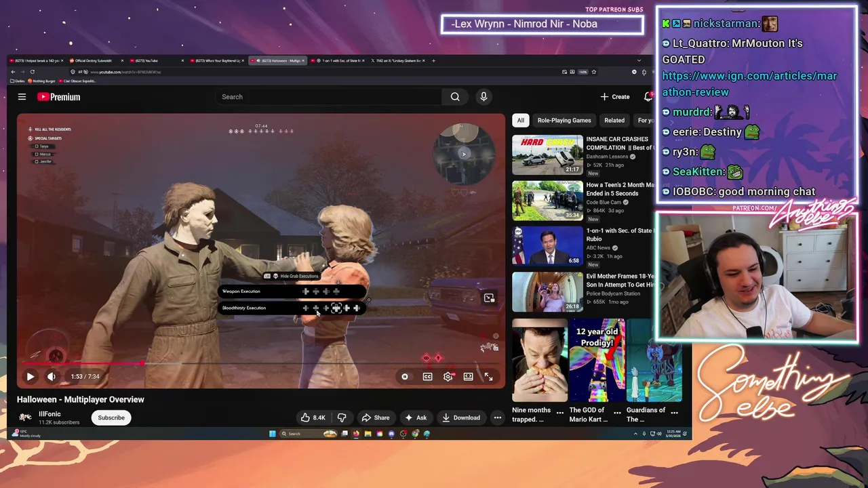Open the 1-on-1 with Sec. of State Rubio thumbnail
The height and width of the screenshot is (488, 868).
tap(547, 245)
